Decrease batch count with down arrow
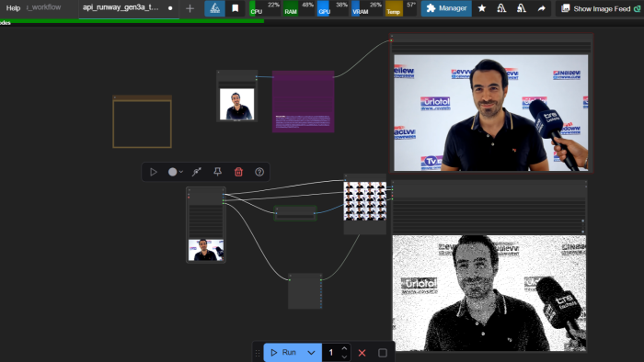Viewport: 644px width, 362px height. point(344,356)
